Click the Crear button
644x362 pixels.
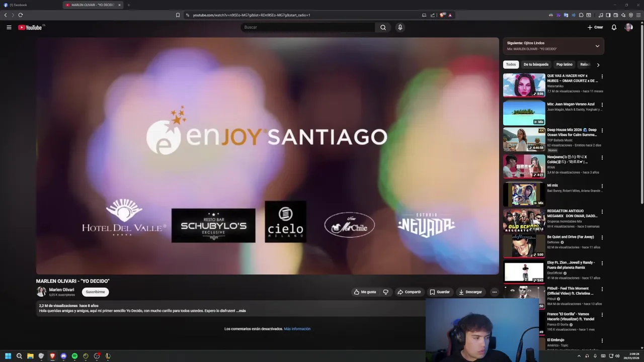595,27
